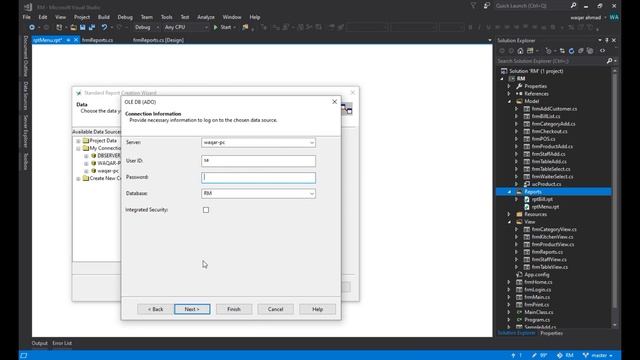Open the Project menu
Screen dimensions: 640x360
click(x=82, y=17)
